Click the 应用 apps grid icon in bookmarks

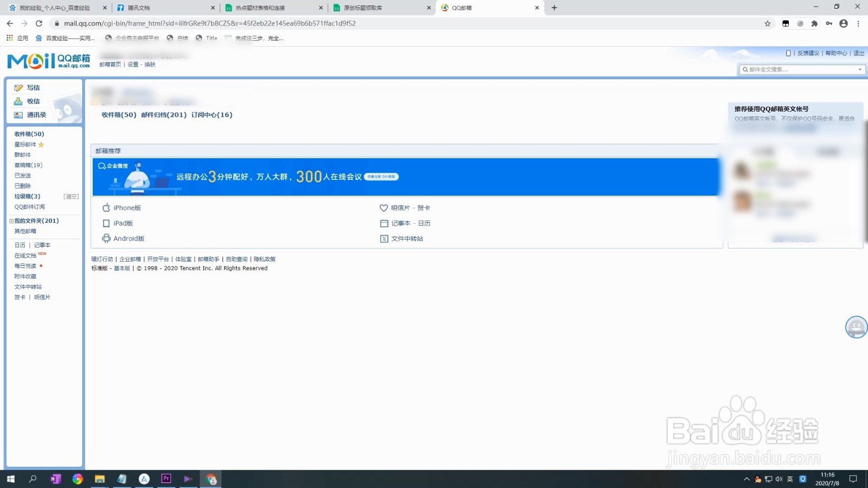pyautogui.click(x=10, y=38)
